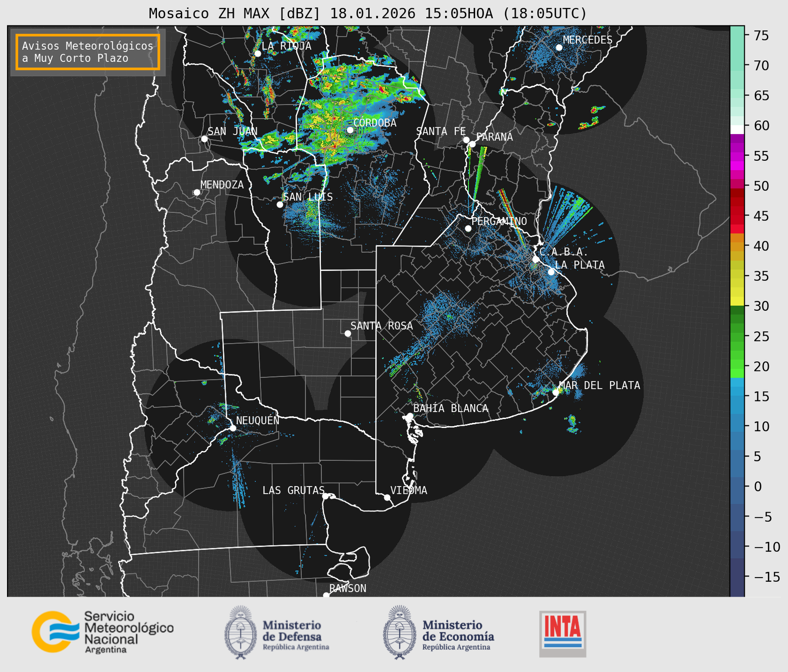Click the Córdoba city marker dot
The width and height of the screenshot is (788, 672).
click(350, 130)
